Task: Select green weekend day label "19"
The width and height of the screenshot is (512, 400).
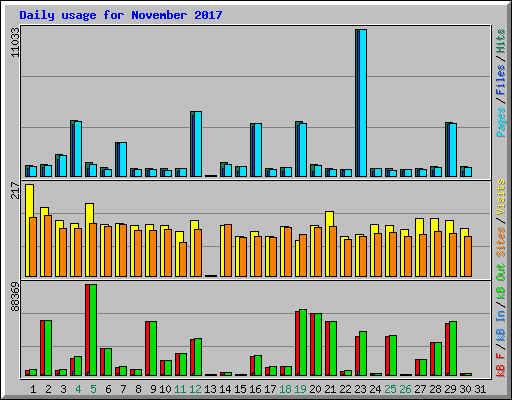Action: pyautogui.click(x=300, y=389)
